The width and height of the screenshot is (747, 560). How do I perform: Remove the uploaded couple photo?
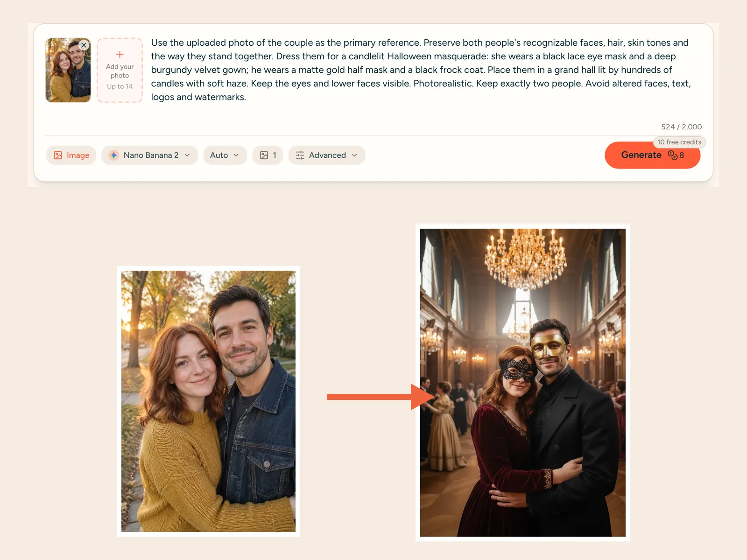[x=84, y=45]
